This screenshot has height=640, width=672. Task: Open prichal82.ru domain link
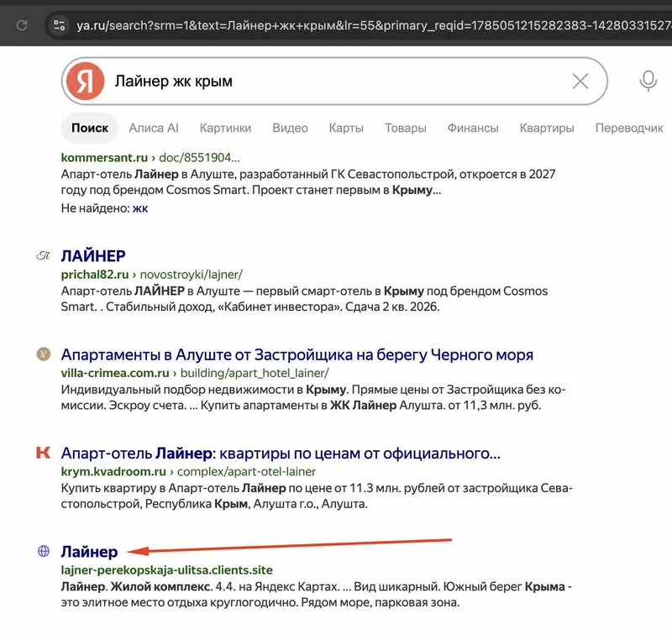(x=95, y=275)
